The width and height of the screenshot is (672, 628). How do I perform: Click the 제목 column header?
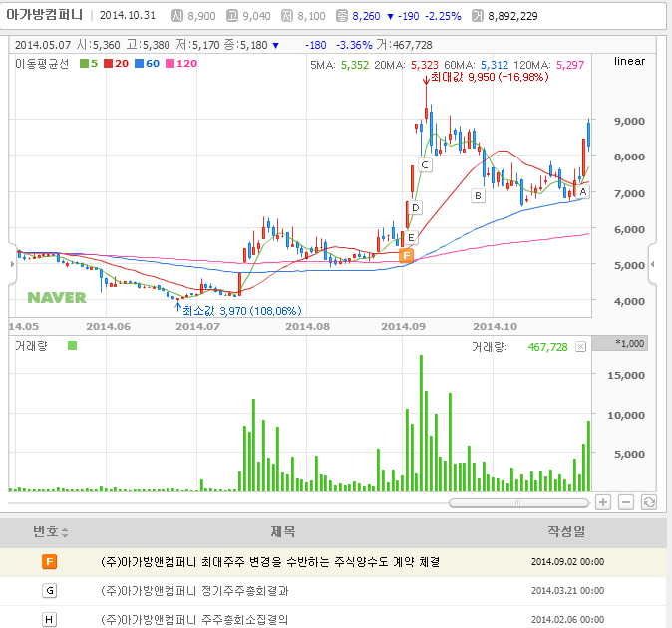pyautogui.click(x=283, y=531)
